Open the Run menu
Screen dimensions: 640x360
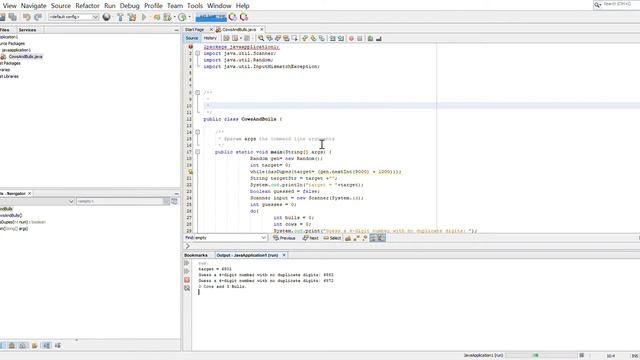click(x=110, y=6)
